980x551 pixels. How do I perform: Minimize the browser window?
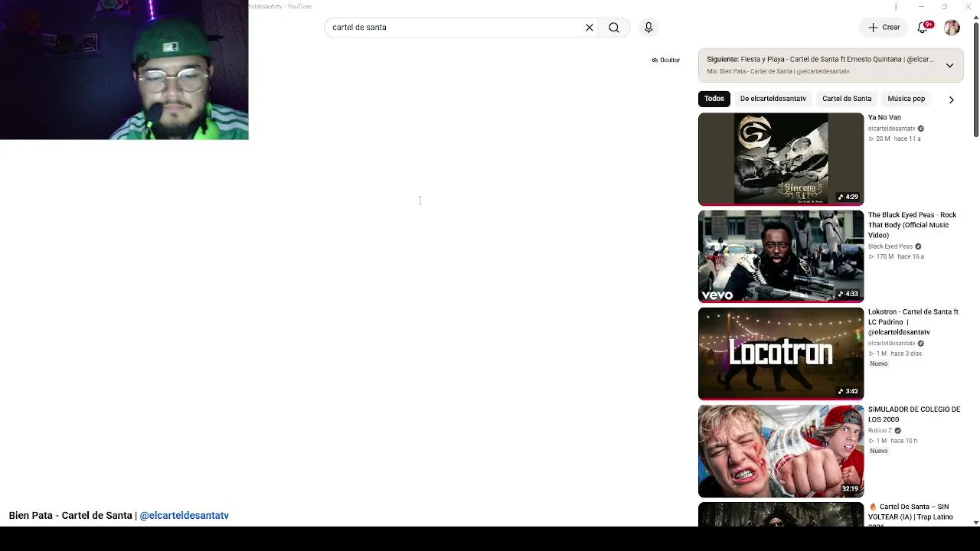coord(921,7)
